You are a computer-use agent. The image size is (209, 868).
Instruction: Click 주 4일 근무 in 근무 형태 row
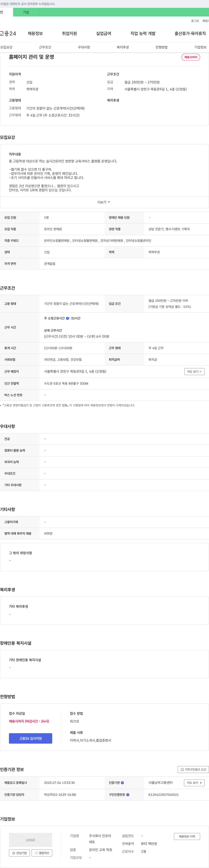[156, 348]
